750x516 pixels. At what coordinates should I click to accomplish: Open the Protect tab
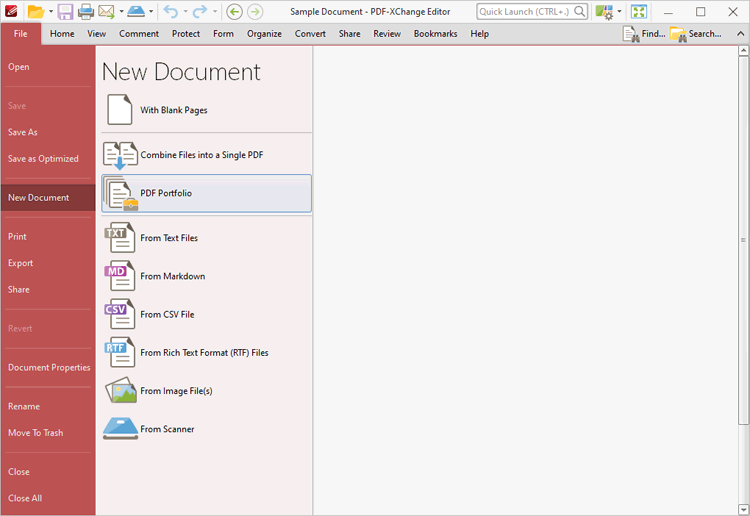(x=186, y=34)
